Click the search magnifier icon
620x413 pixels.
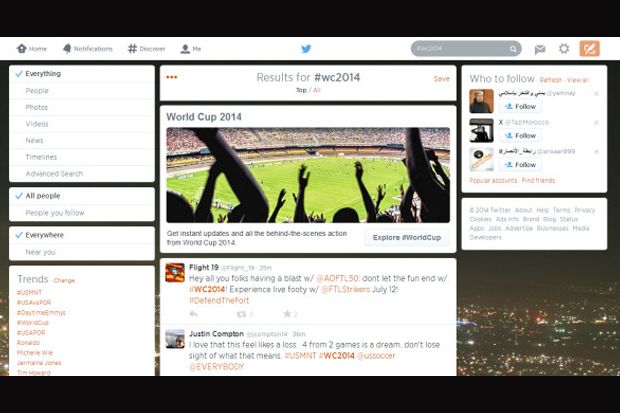[x=513, y=49]
